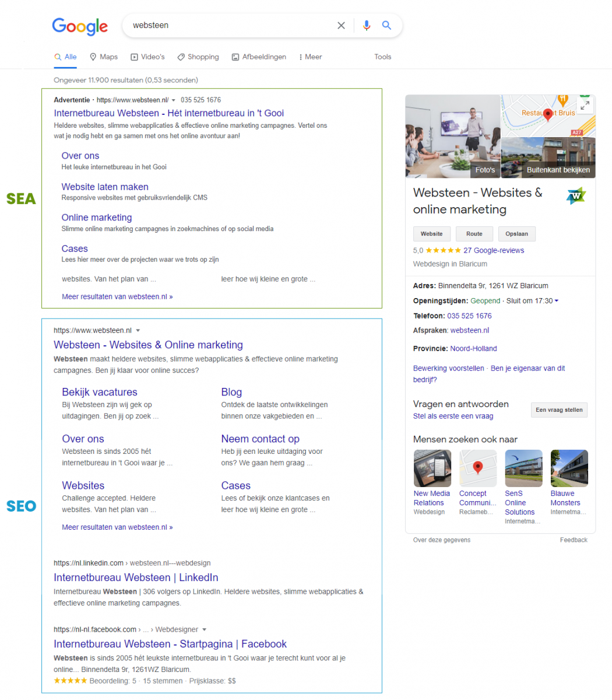
Task: Open the Tools options
Action: (383, 57)
